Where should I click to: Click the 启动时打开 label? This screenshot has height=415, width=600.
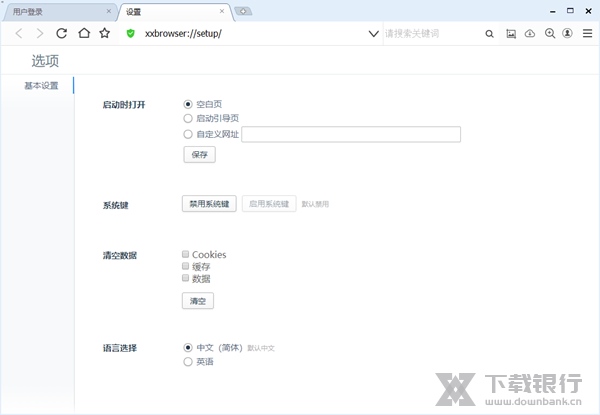pos(124,105)
